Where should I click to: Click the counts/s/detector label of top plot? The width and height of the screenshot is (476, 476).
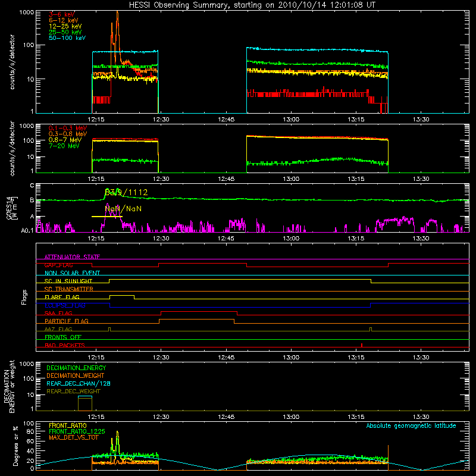pyautogui.click(x=12, y=62)
